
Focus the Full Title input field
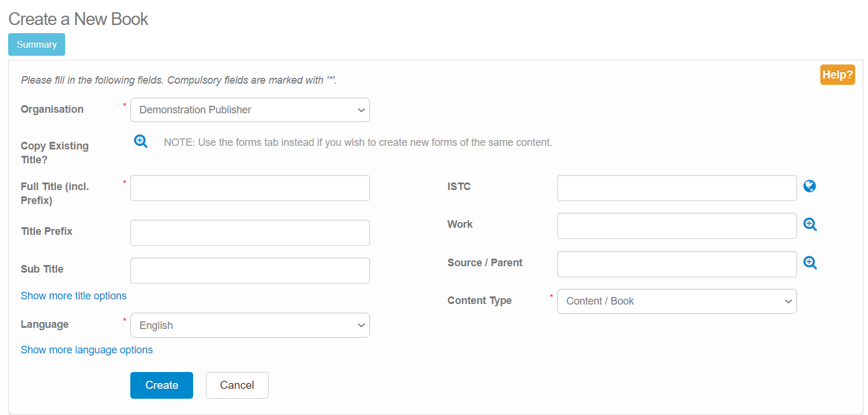pyautogui.click(x=250, y=188)
